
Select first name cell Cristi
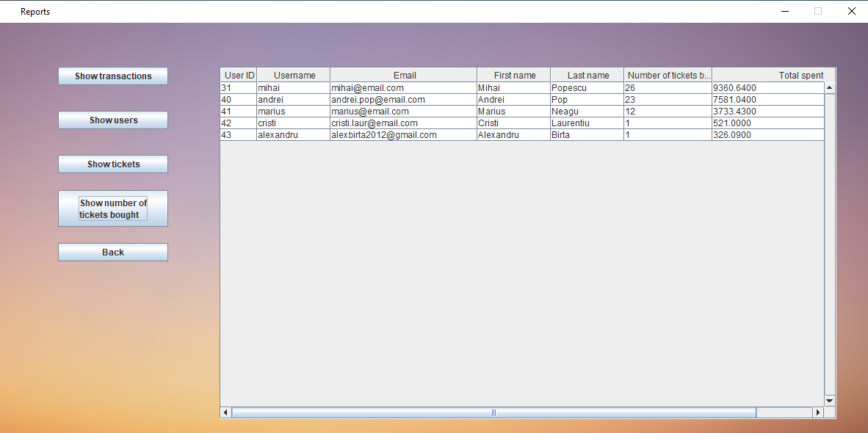[x=514, y=123]
